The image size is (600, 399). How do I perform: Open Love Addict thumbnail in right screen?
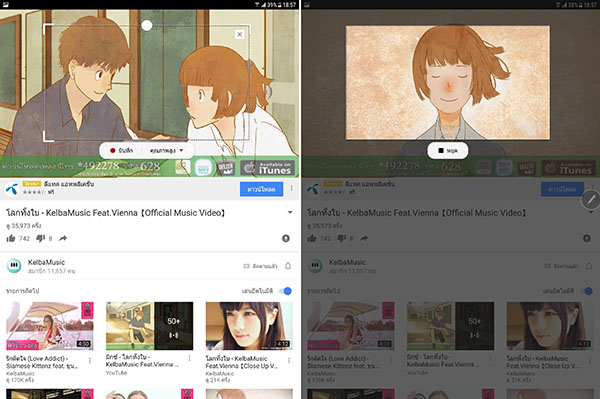pyautogui.click(x=351, y=326)
